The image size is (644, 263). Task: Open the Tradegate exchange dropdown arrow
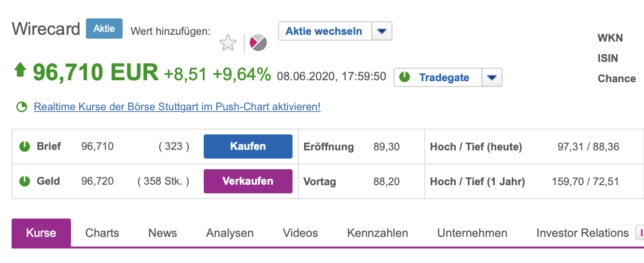coord(492,77)
